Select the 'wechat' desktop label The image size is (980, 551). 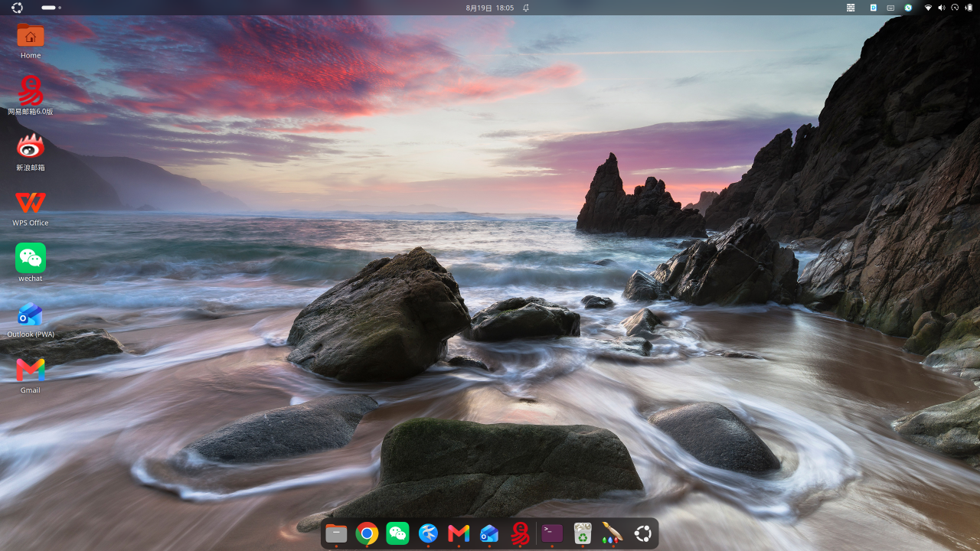click(x=31, y=279)
